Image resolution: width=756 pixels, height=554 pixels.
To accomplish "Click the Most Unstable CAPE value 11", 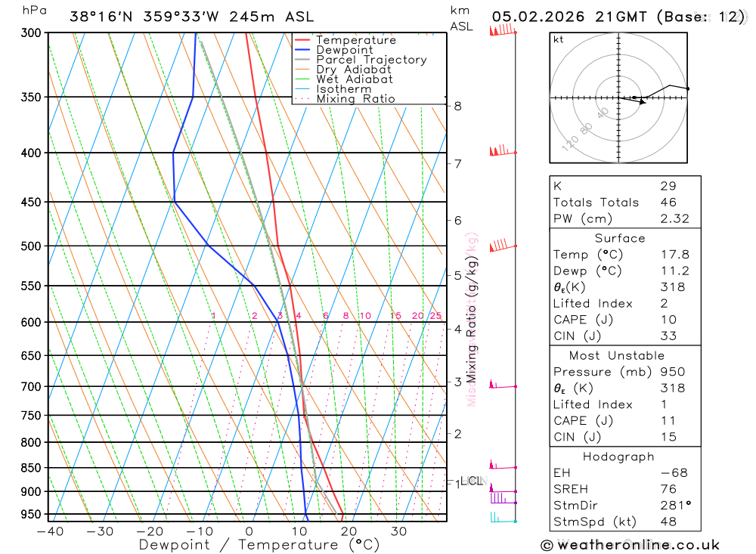I will point(668,421).
